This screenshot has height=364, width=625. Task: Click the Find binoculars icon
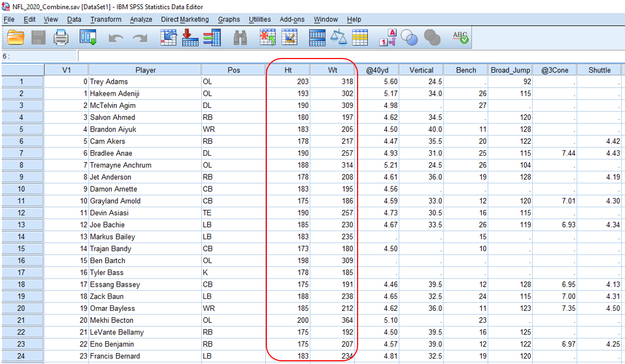point(240,38)
